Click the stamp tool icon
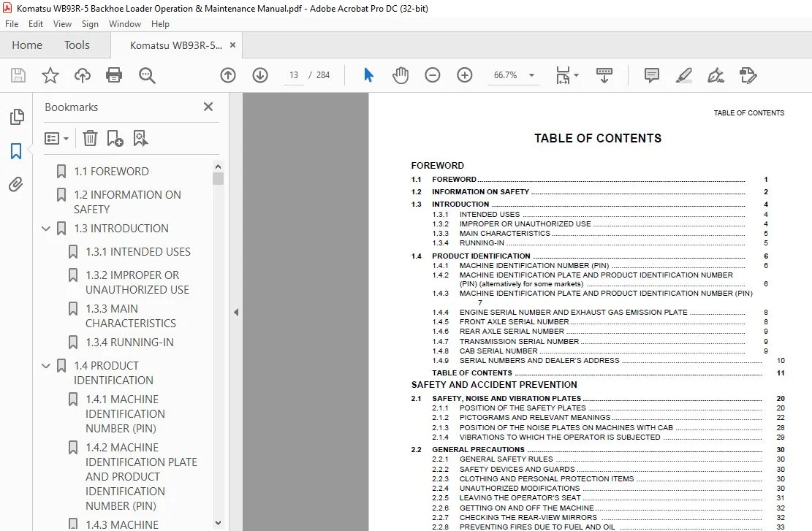The height and width of the screenshot is (531, 812). (748, 75)
